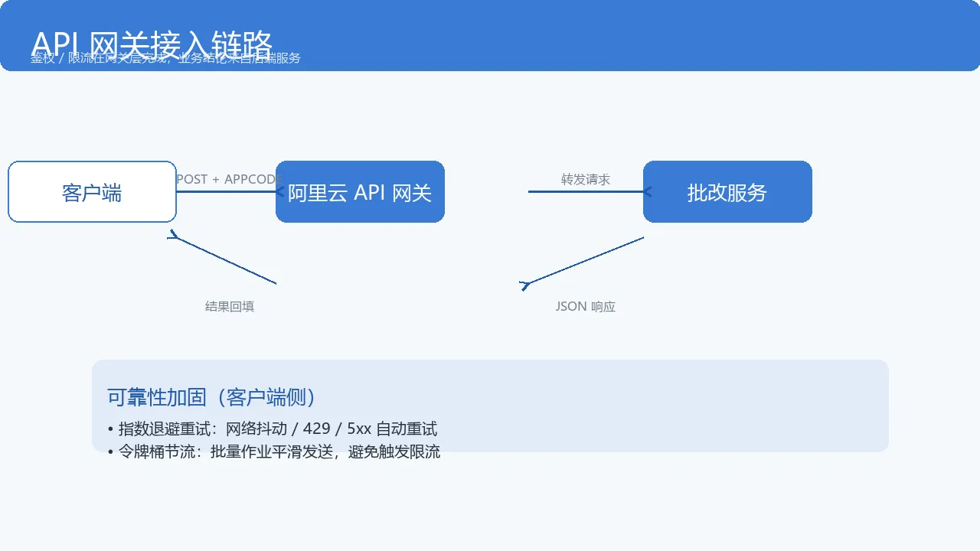Click the bullet about 令牌桶节流
980x551 pixels.
click(274, 452)
